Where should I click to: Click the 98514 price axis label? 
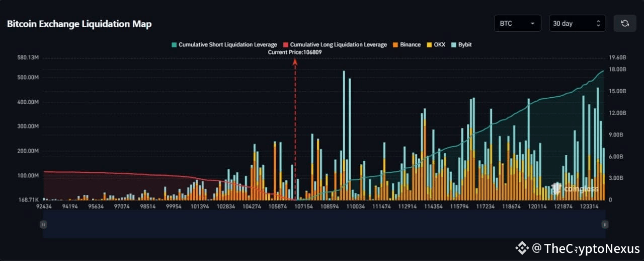(x=147, y=207)
